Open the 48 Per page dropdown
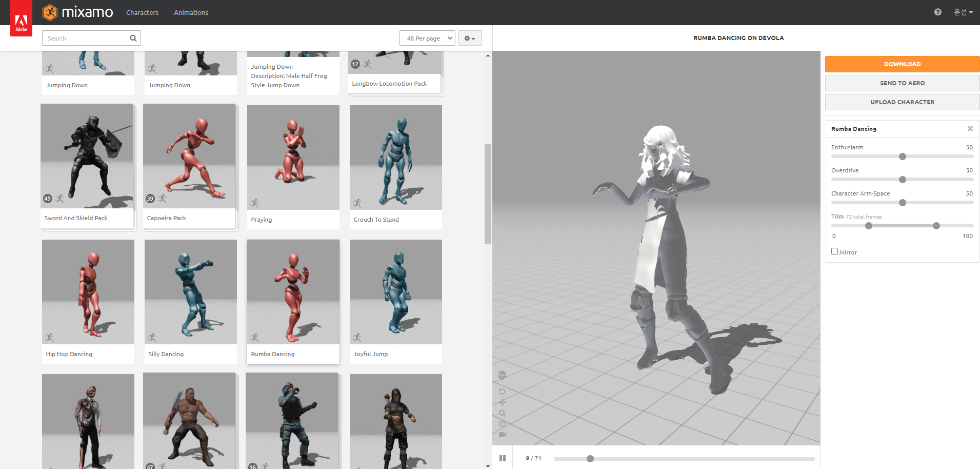This screenshot has width=980, height=469. pyautogui.click(x=427, y=38)
